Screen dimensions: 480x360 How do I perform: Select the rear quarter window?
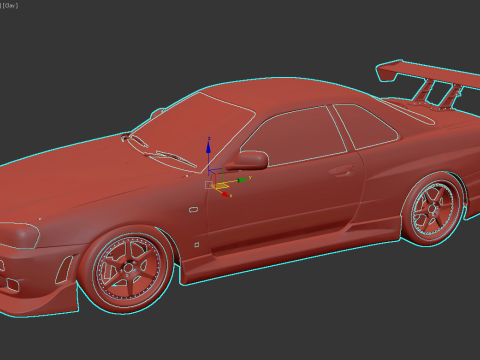point(367,127)
